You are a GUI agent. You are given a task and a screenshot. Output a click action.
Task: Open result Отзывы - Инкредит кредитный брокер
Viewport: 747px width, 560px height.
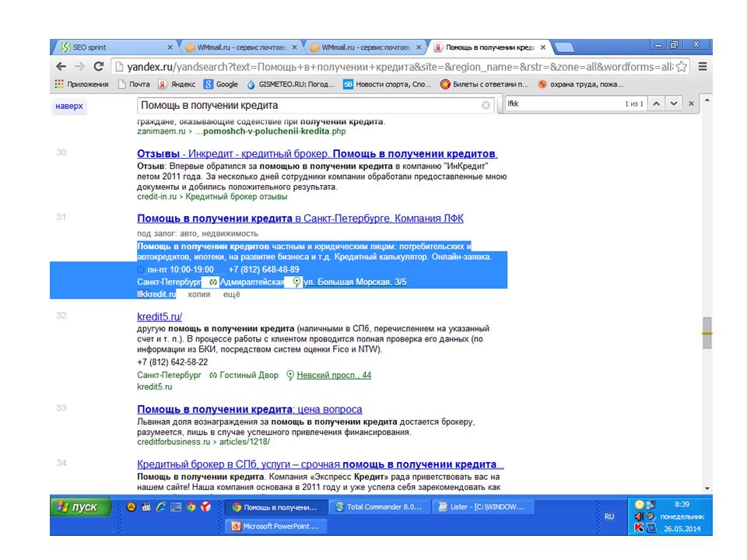(317, 154)
